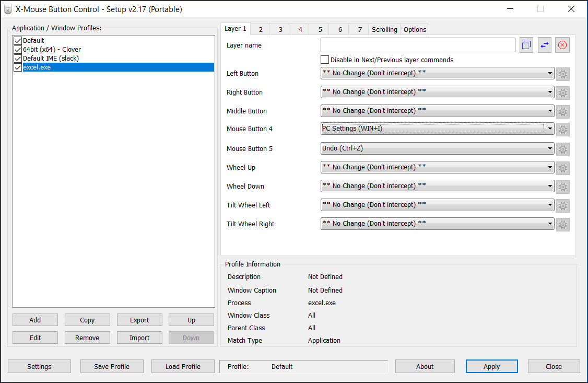Expand the Right Button action dropdown

(x=437, y=92)
